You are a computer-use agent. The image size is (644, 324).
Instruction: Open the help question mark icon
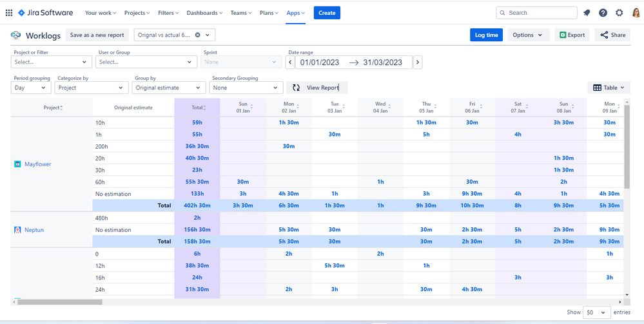pyautogui.click(x=603, y=13)
